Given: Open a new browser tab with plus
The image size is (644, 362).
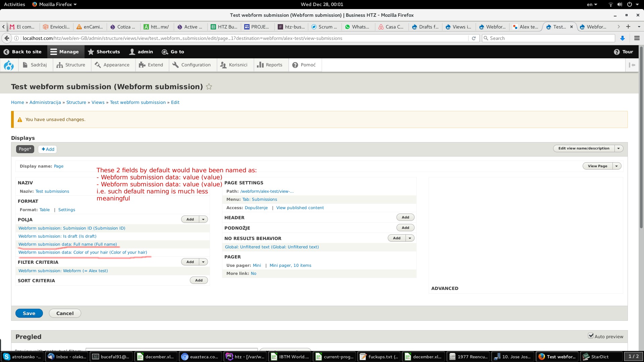Looking at the screenshot, I should coord(628,27).
